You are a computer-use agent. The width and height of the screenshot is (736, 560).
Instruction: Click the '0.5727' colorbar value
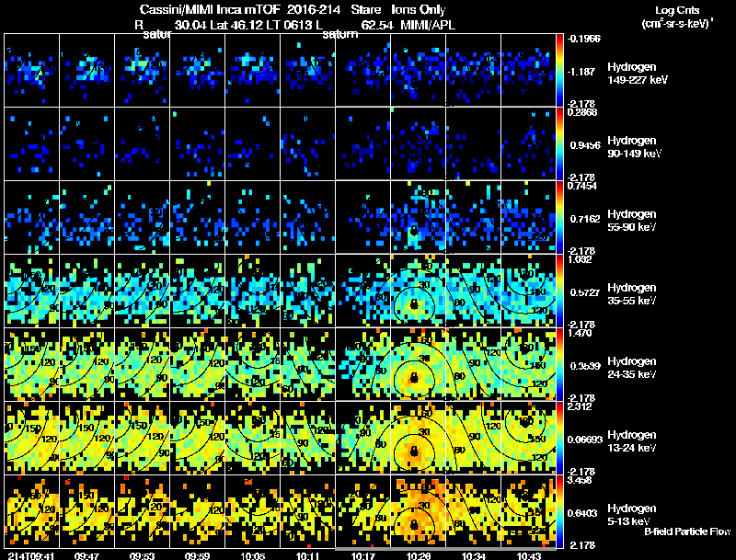[x=585, y=292]
